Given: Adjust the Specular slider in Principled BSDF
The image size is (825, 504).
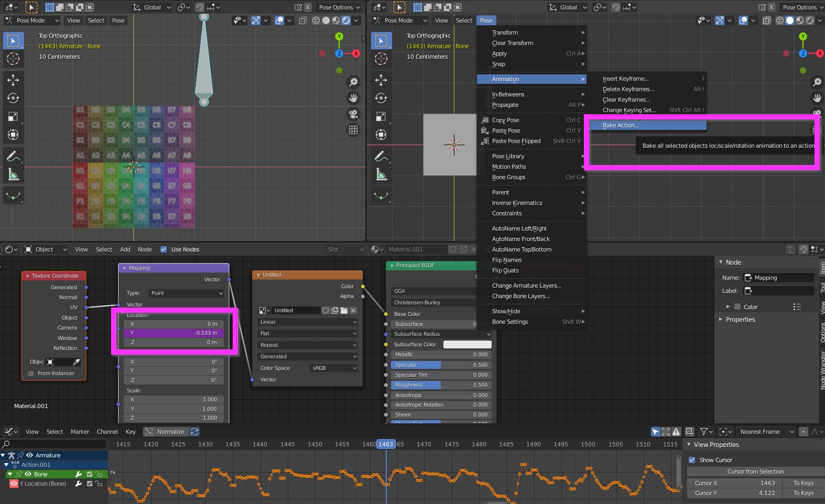Looking at the screenshot, I should [441, 365].
